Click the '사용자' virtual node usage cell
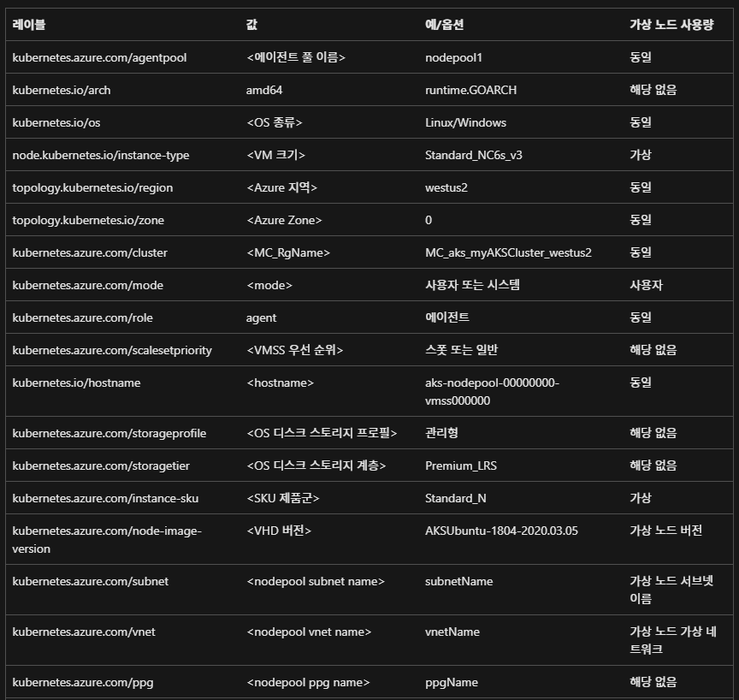 pos(646,285)
